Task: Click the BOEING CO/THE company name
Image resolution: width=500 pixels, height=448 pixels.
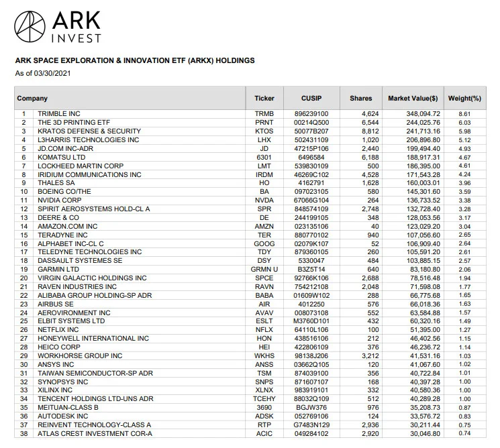Action: pos(64,192)
